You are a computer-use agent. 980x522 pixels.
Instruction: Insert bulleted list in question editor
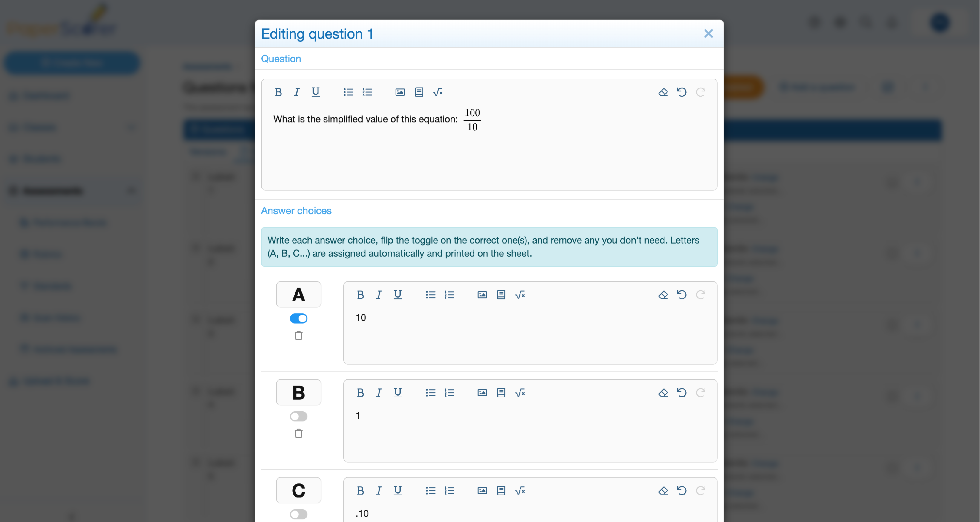click(348, 92)
